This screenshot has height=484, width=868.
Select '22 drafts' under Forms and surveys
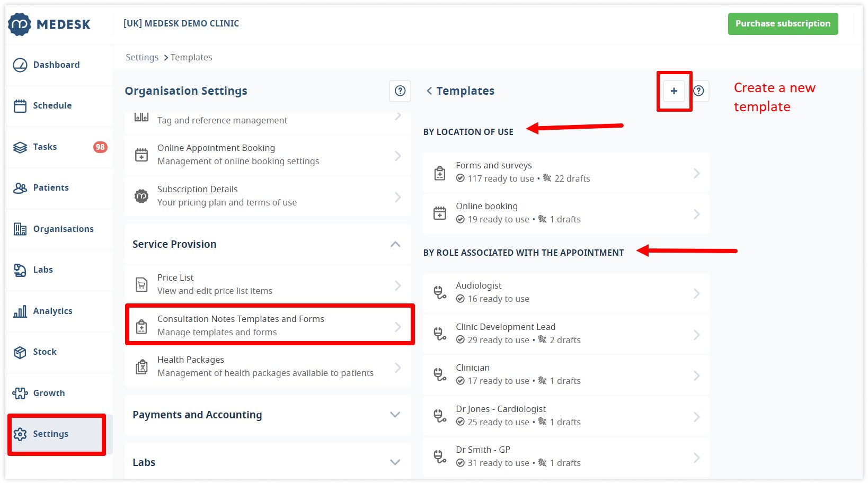click(572, 179)
